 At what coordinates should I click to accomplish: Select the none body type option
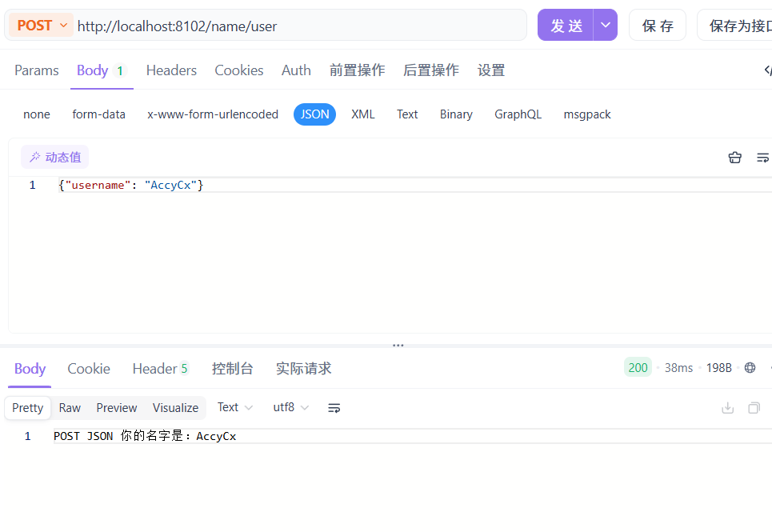[x=36, y=114]
